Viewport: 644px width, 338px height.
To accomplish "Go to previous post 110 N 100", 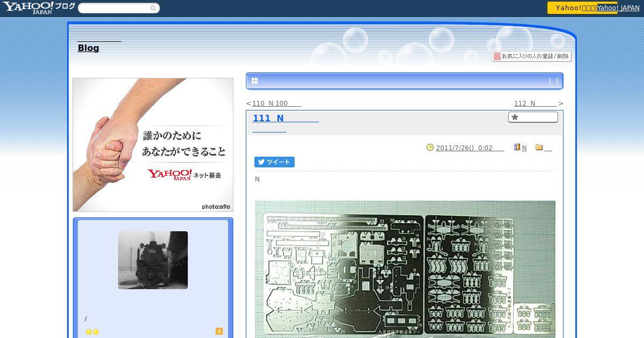I will pos(276,104).
